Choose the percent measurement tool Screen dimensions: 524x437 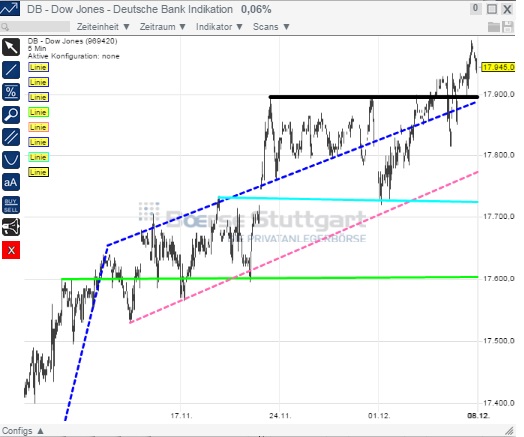(11, 92)
